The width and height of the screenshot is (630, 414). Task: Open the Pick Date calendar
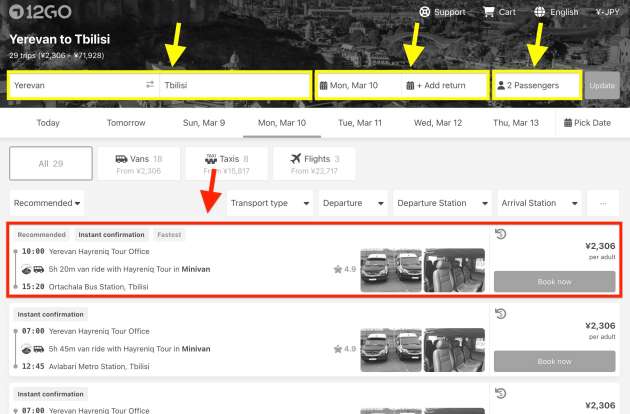587,123
